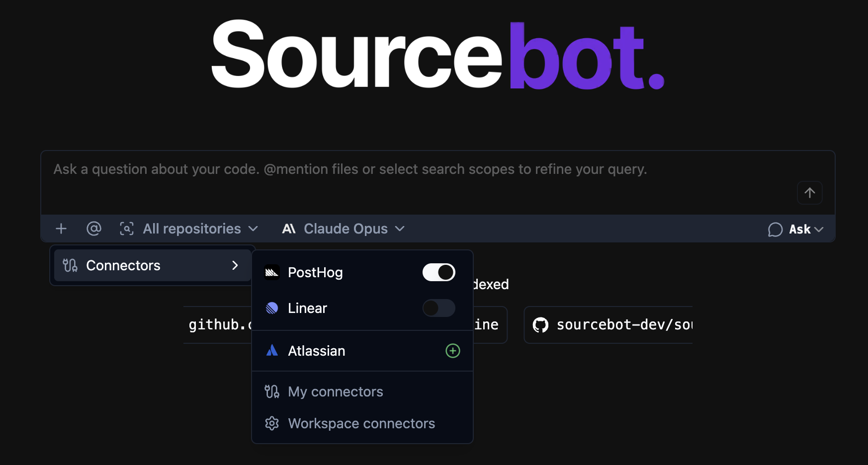The height and width of the screenshot is (465, 868).
Task: Click the Linear logo icon
Action: tap(272, 308)
